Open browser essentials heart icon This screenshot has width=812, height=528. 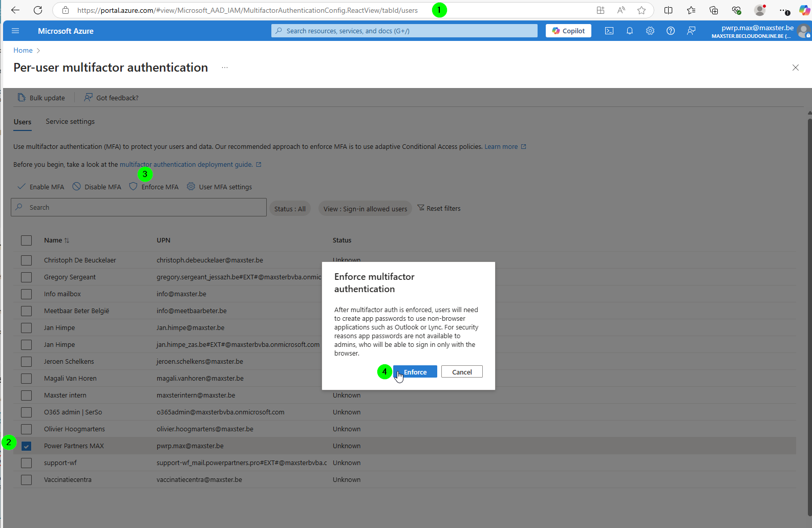(x=736, y=10)
